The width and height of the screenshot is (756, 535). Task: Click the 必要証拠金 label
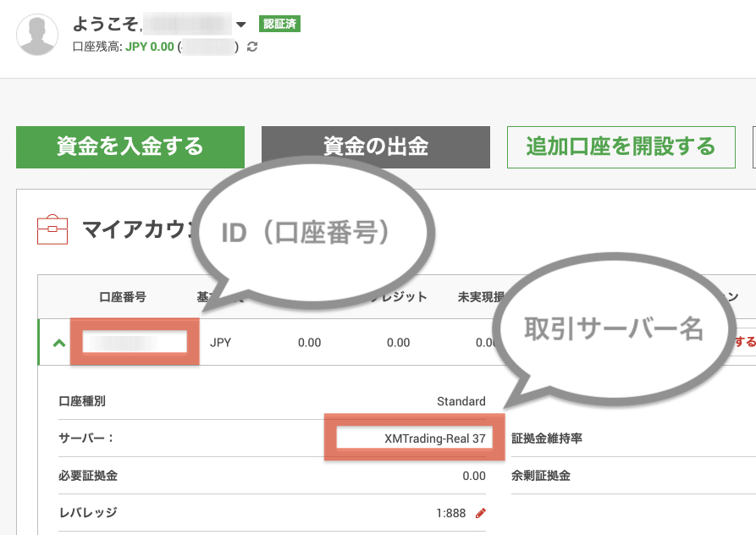click(88, 476)
